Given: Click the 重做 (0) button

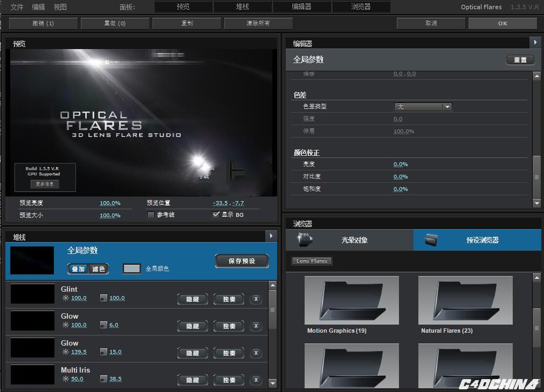Looking at the screenshot, I should pos(115,23).
